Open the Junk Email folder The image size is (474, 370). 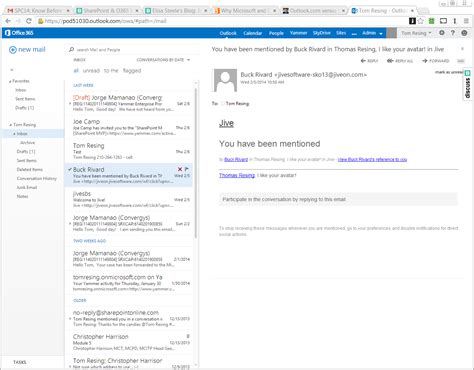click(27, 188)
